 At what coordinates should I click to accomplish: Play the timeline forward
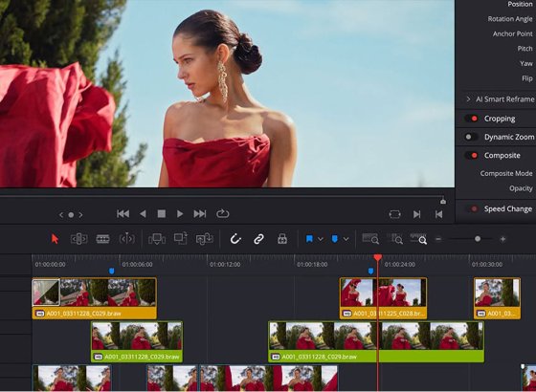(x=180, y=214)
